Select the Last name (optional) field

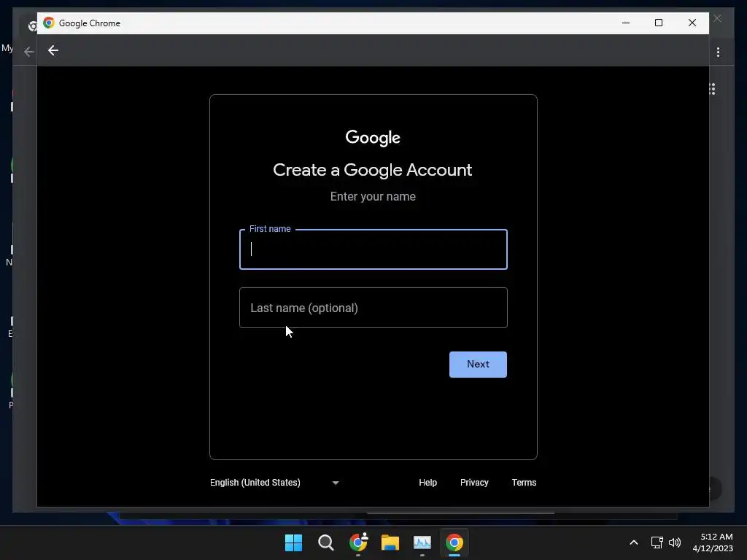tap(373, 308)
